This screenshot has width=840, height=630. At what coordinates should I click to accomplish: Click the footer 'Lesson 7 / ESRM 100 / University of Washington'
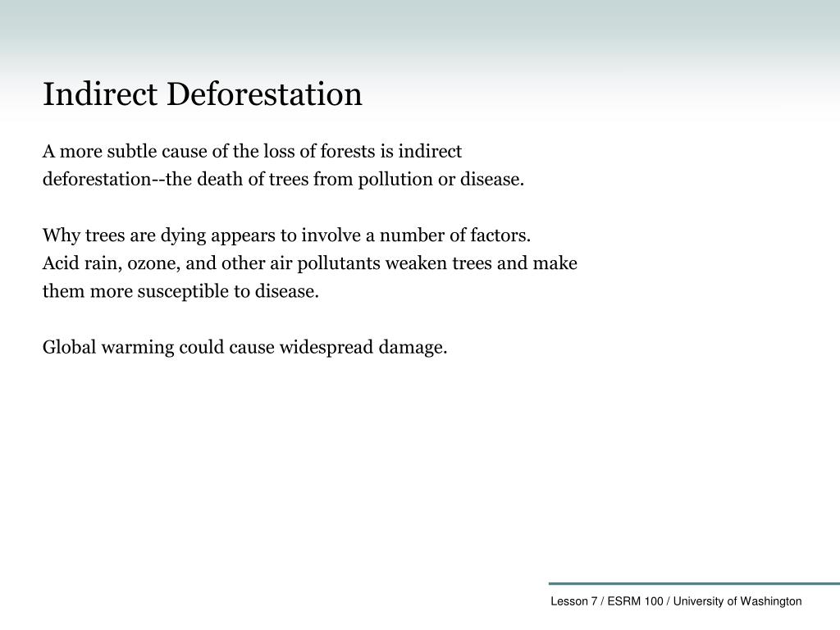pos(676,601)
